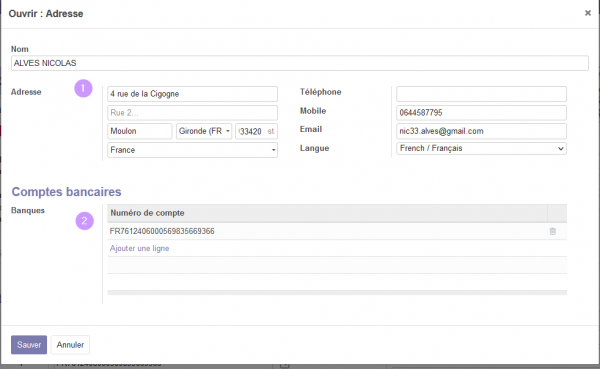Edit the city field Moulon

tap(140, 131)
